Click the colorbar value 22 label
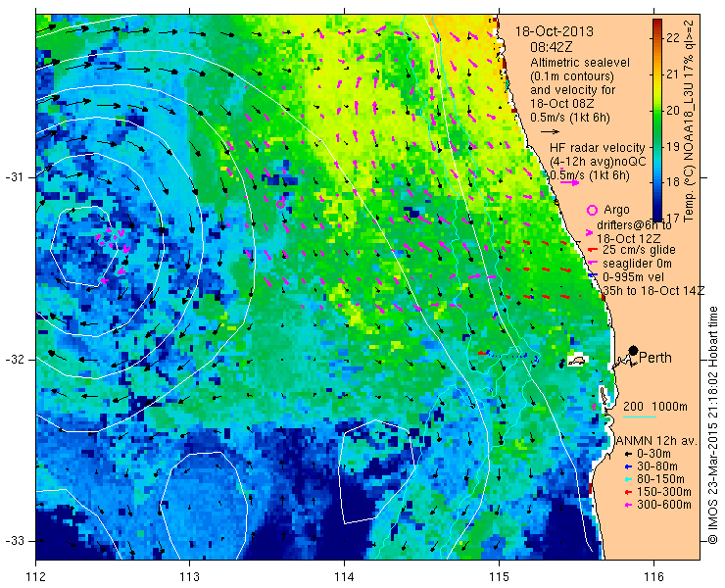This screenshot has height=588, width=725. [673, 37]
